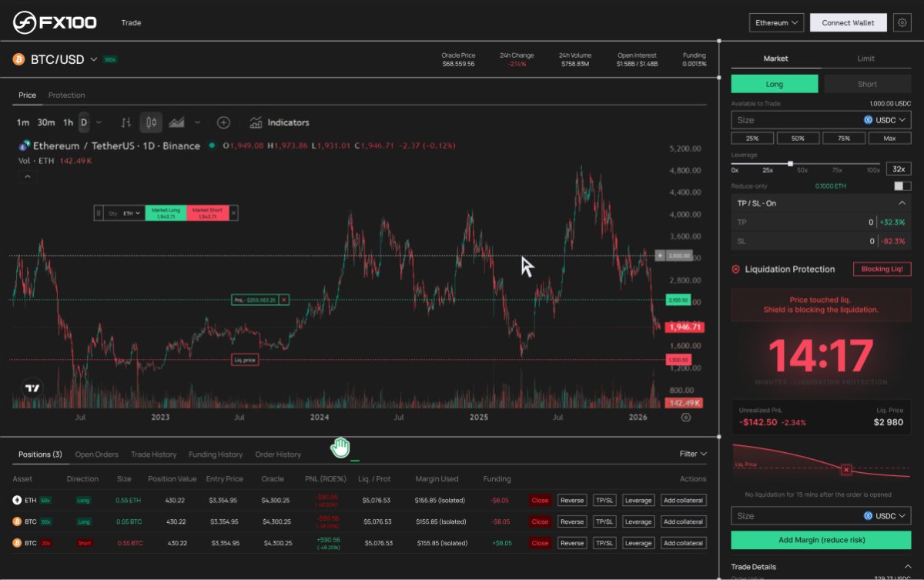Open the Order History tab

point(278,454)
